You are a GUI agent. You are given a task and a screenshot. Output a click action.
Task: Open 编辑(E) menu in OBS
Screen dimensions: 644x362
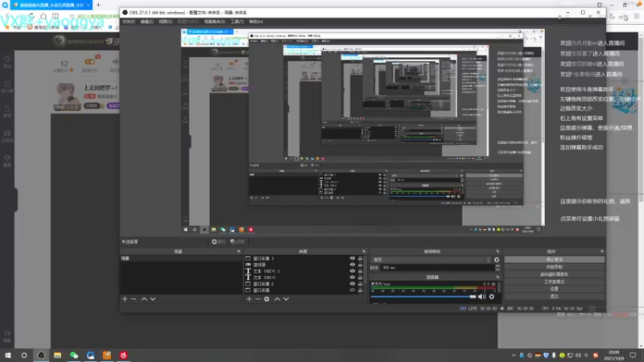click(x=147, y=22)
